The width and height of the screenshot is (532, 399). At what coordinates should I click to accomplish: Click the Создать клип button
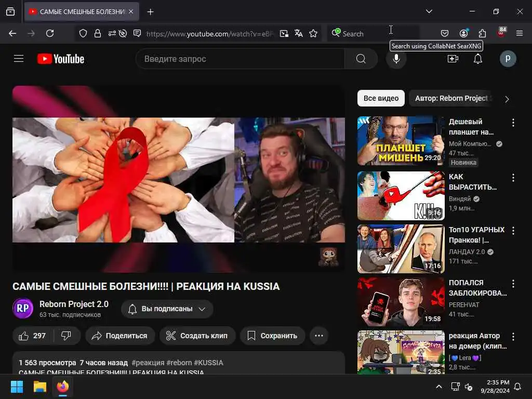pyautogui.click(x=197, y=336)
